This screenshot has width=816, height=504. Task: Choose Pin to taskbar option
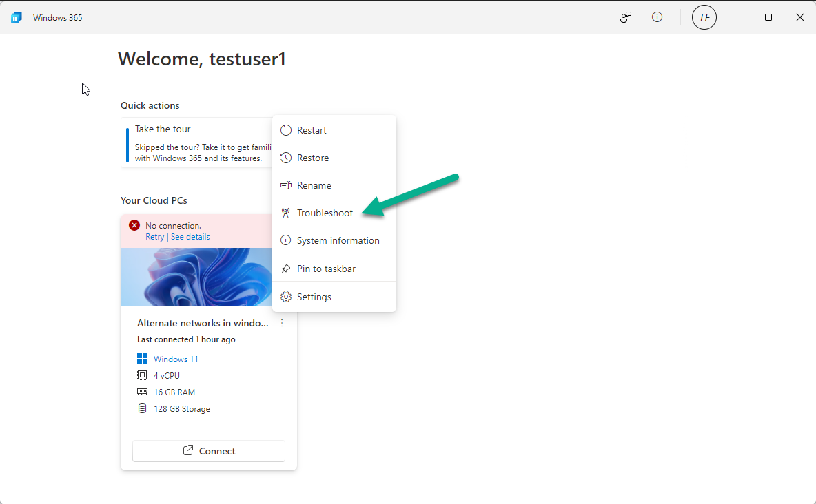[326, 269]
